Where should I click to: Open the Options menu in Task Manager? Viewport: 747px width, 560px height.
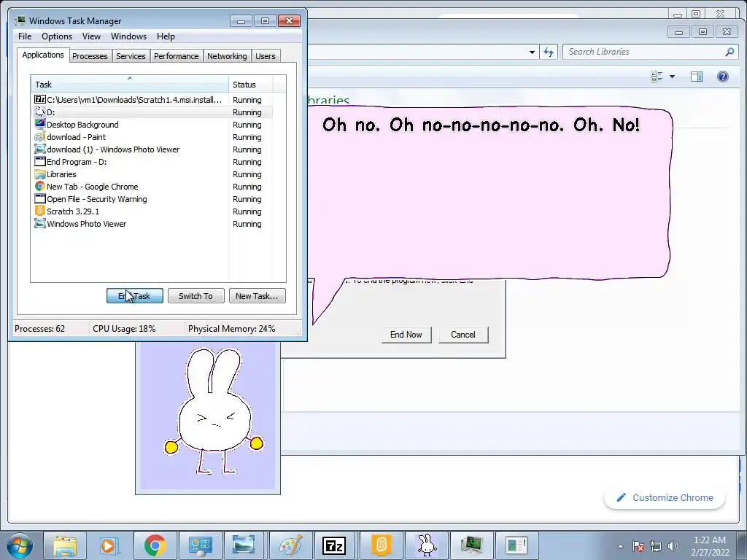coord(57,36)
